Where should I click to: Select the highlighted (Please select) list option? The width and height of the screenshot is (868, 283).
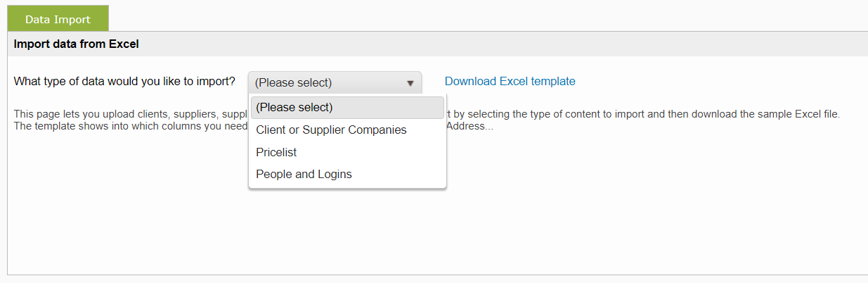pos(347,108)
